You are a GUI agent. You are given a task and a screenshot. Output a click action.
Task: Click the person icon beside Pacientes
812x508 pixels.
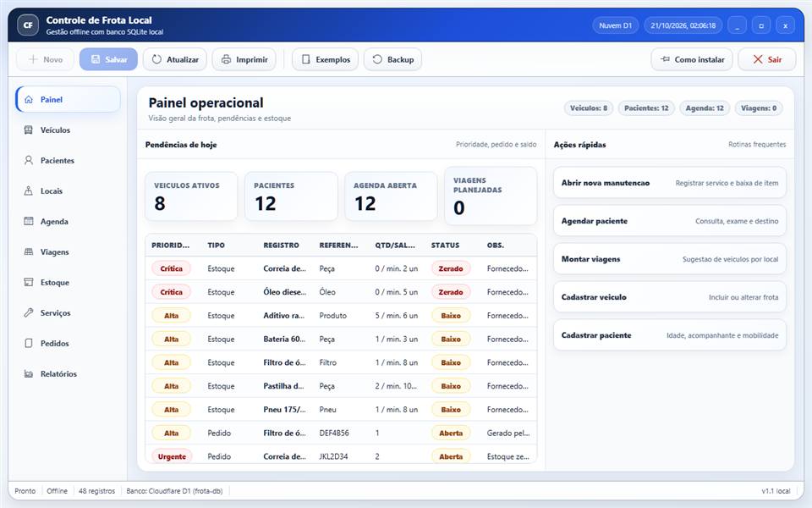point(29,160)
